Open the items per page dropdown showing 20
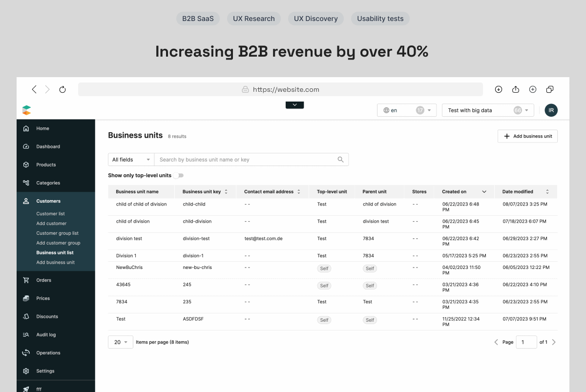This screenshot has height=392, width=586. 121,342
